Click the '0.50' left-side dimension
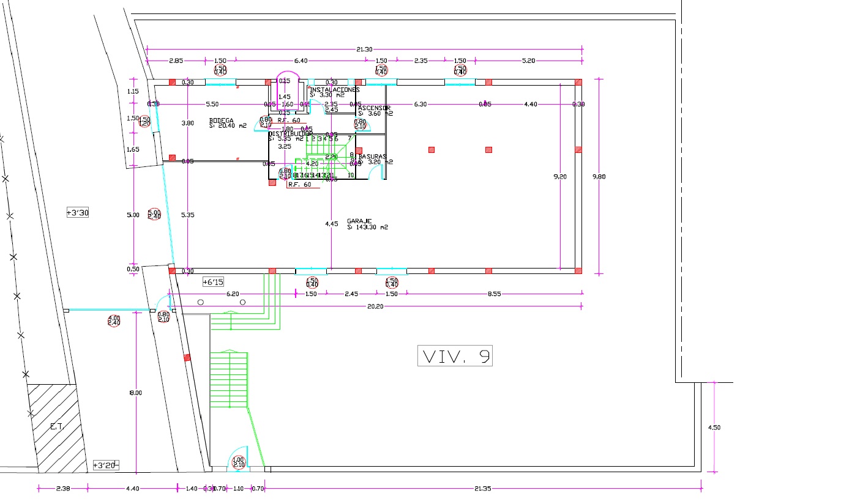The image size is (841, 504). click(133, 269)
